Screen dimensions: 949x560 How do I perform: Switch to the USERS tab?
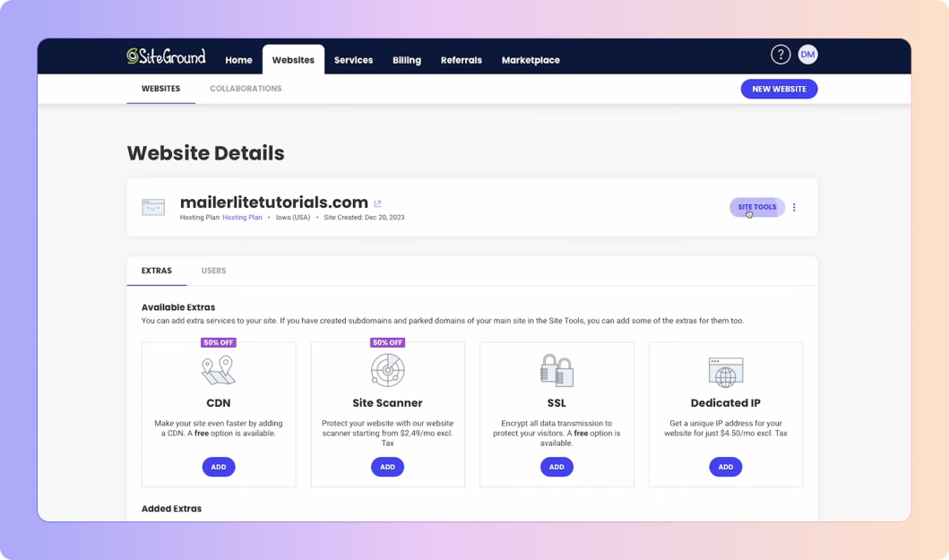[213, 271]
